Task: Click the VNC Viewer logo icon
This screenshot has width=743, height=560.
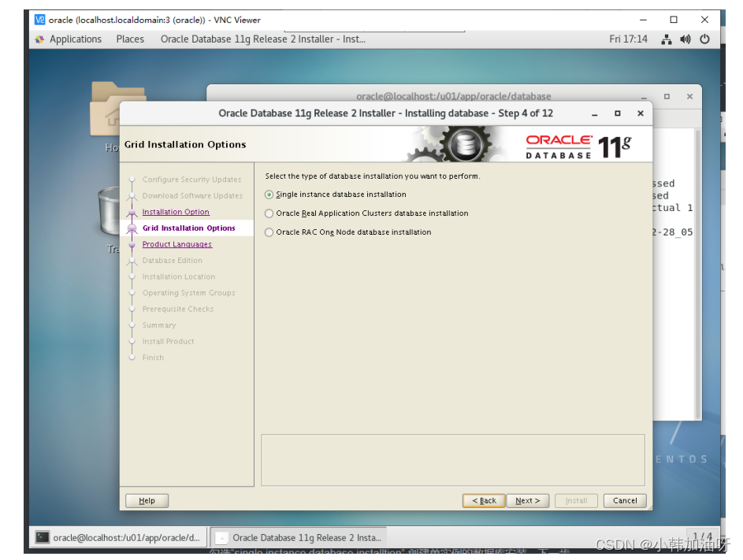Action: (40, 20)
